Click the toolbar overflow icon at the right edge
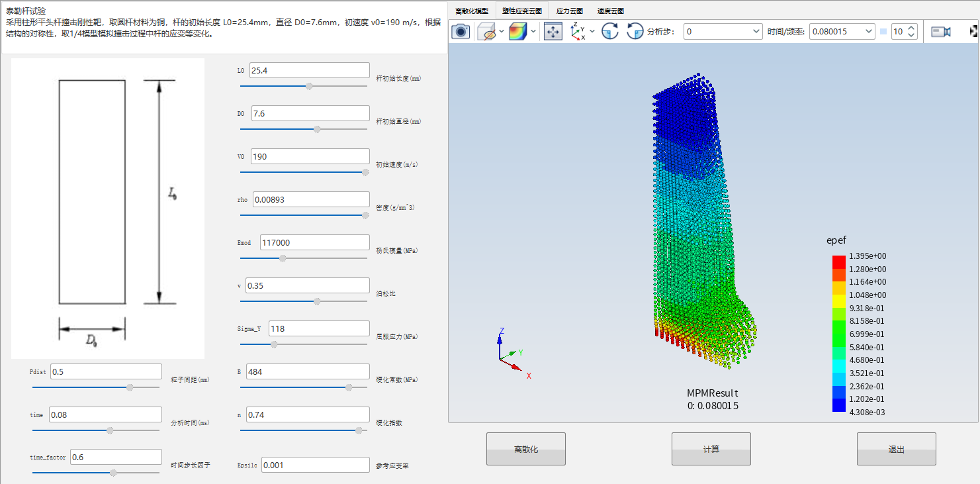 pos(974,31)
